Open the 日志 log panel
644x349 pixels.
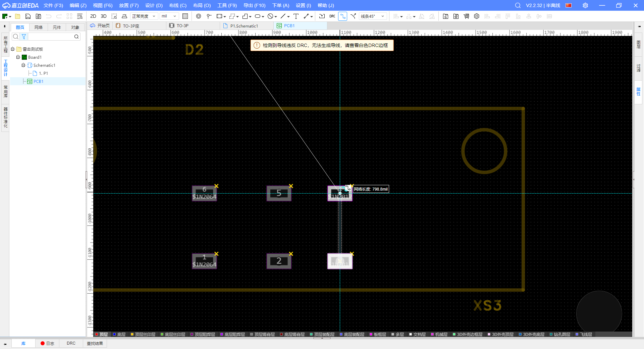[x=47, y=343]
